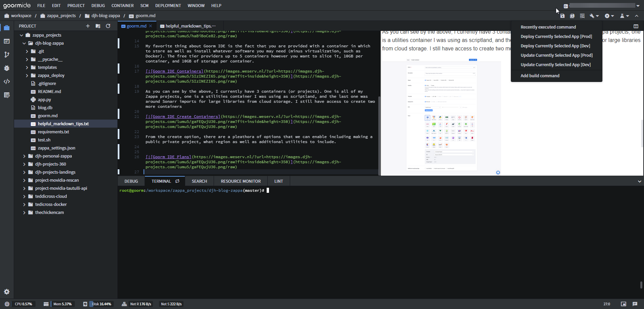Open the Git source control sidebar icon
Screen dimensions: 644x309
[x=7, y=55]
